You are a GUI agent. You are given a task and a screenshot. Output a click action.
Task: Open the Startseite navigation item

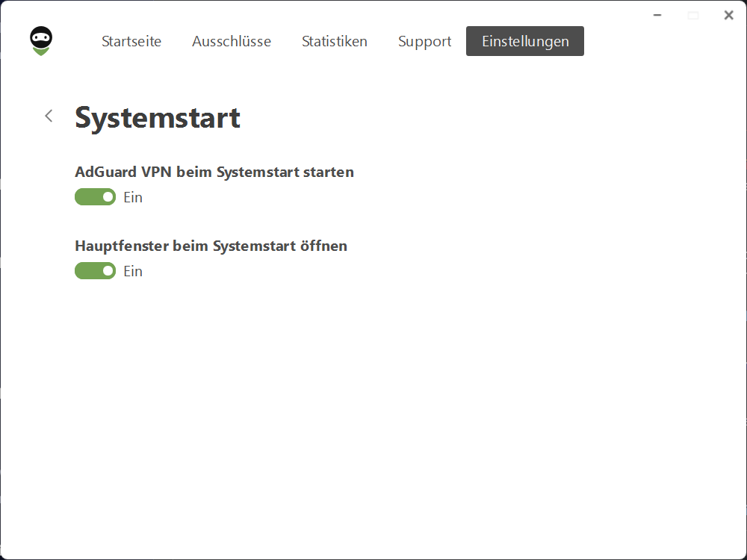131,41
